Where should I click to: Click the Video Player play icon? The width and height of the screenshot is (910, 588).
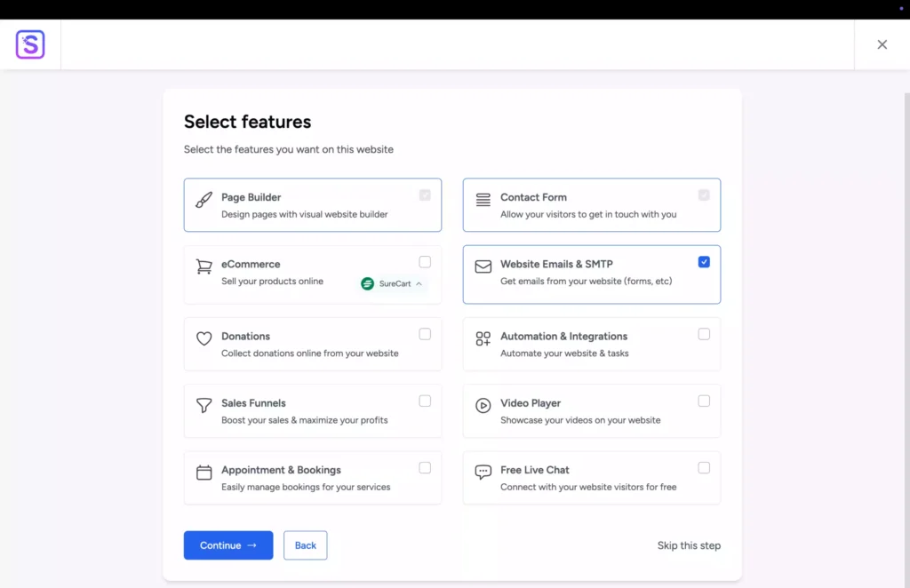pyautogui.click(x=483, y=405)
